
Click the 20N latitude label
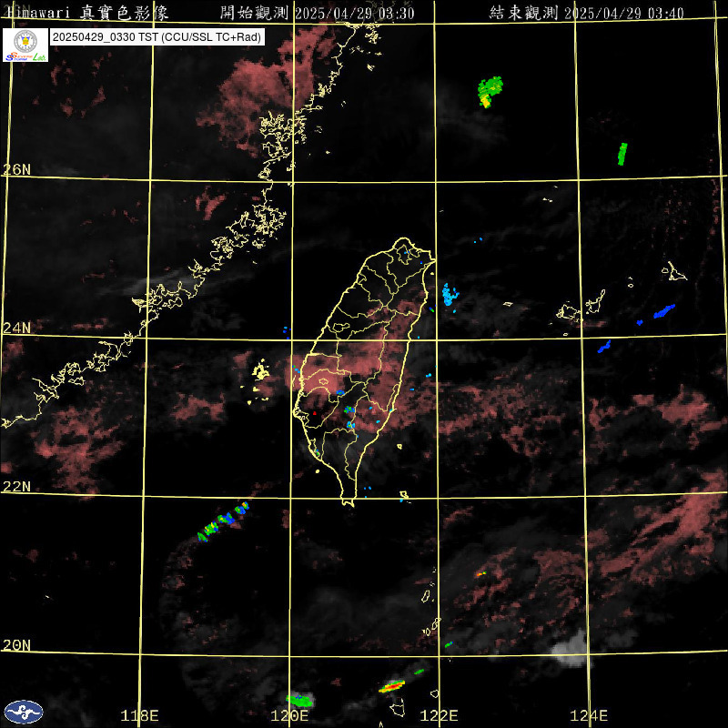click(x=16, y=645)
